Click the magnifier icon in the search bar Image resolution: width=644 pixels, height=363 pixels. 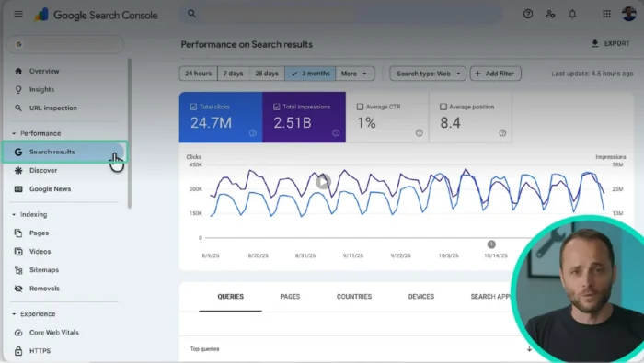[191, 14]
